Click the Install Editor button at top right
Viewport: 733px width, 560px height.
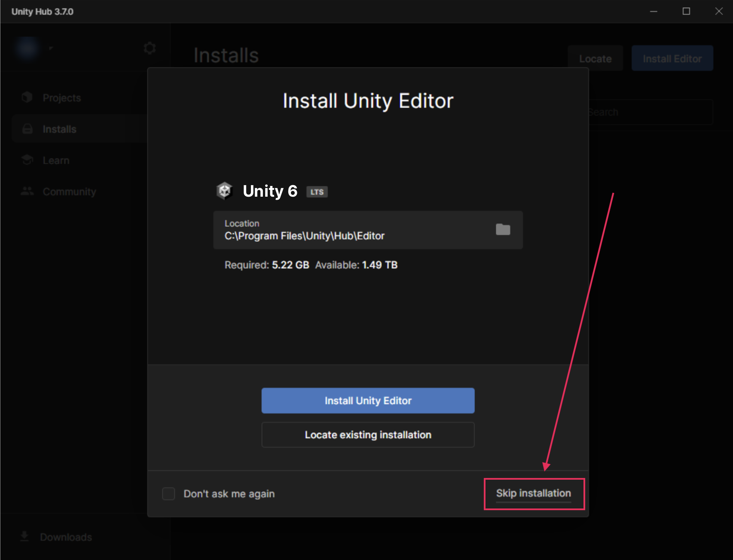(672, 58)
